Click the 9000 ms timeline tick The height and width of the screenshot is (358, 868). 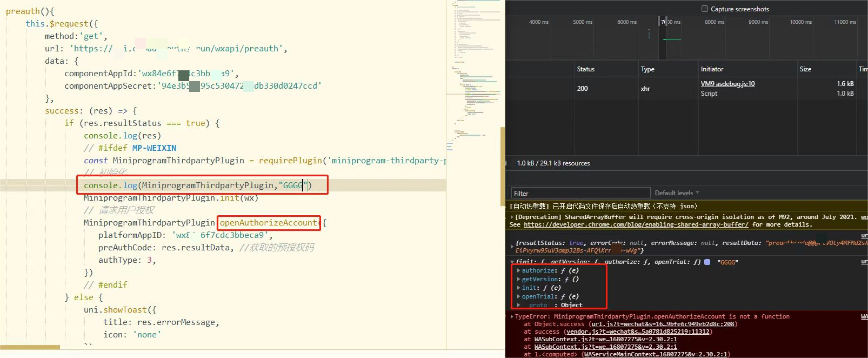758,22
